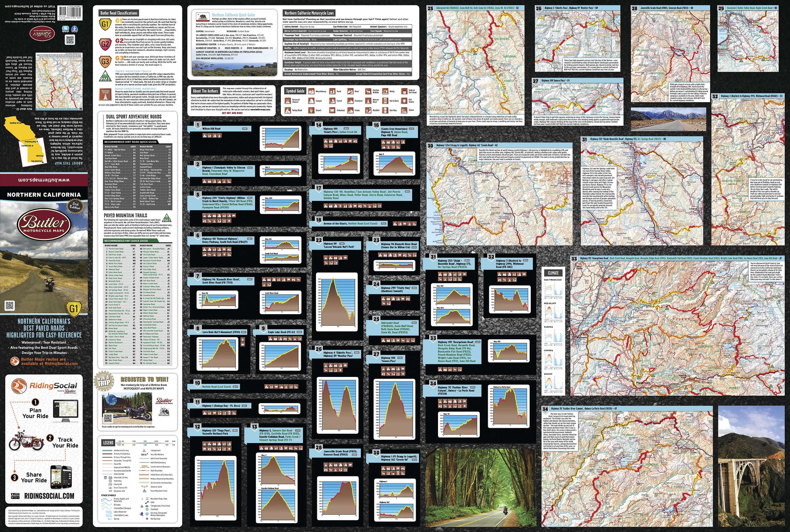Select the Fall Colors leaf icon
This screenshot has height=532, width=790.
[404, 101]
